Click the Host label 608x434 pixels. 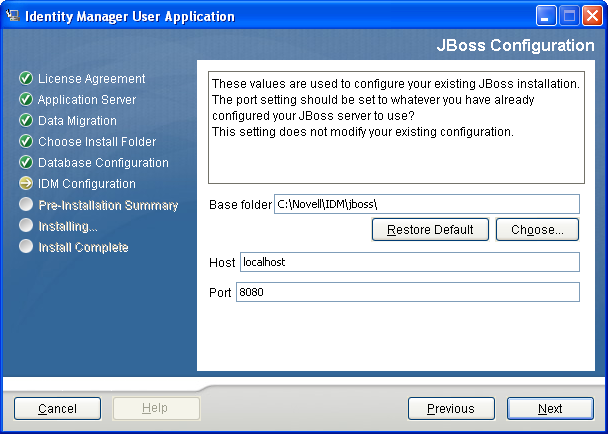222,263
